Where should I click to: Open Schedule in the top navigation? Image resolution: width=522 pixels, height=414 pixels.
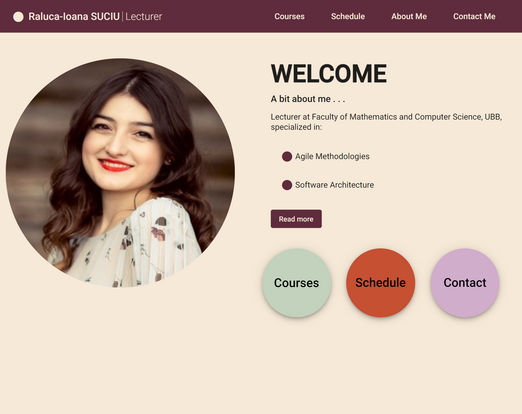tap(348, 16)
